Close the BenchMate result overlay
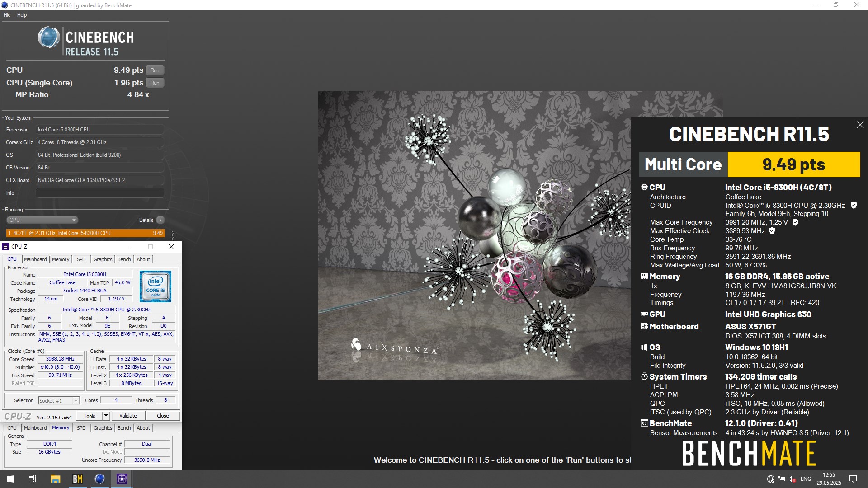 pyautogui.click(x=860, y=125)
